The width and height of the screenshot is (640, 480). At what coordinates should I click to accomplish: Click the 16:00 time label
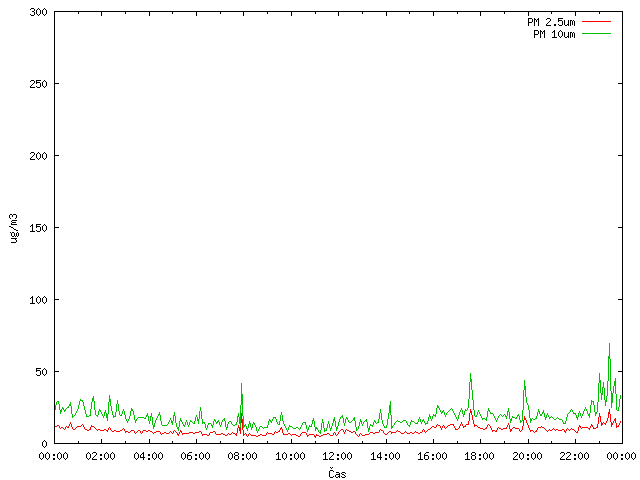tap(432, 456)
